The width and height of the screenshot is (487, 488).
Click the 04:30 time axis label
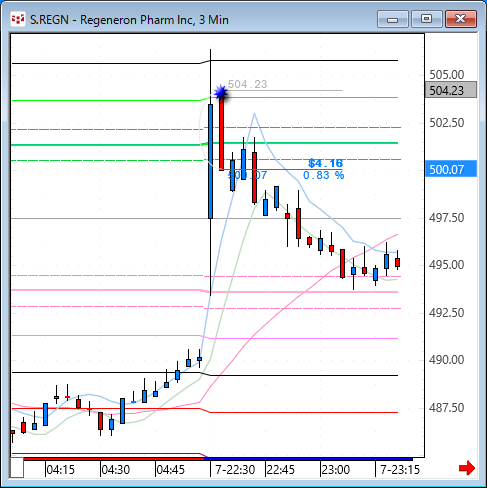tap(115, 470)
